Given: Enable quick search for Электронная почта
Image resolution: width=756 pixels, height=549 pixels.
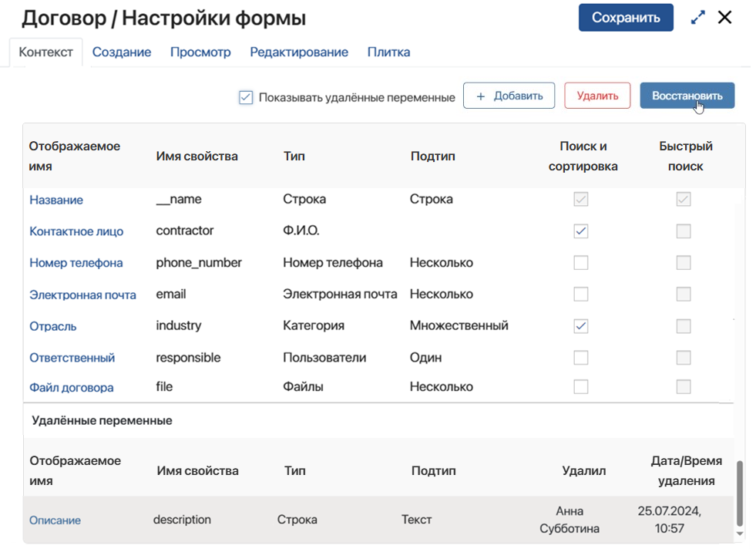Looking at the screenshot, I should point(684,295).
